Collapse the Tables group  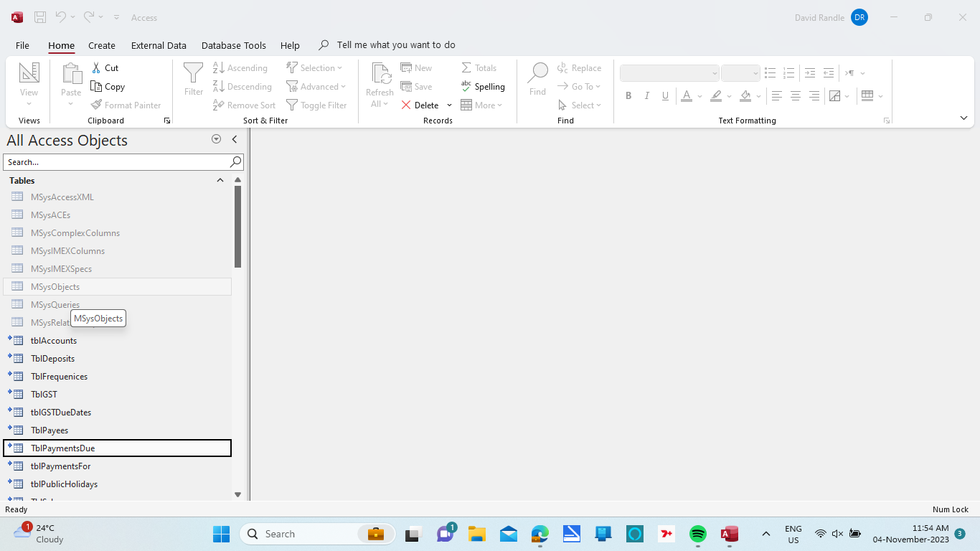220,181
